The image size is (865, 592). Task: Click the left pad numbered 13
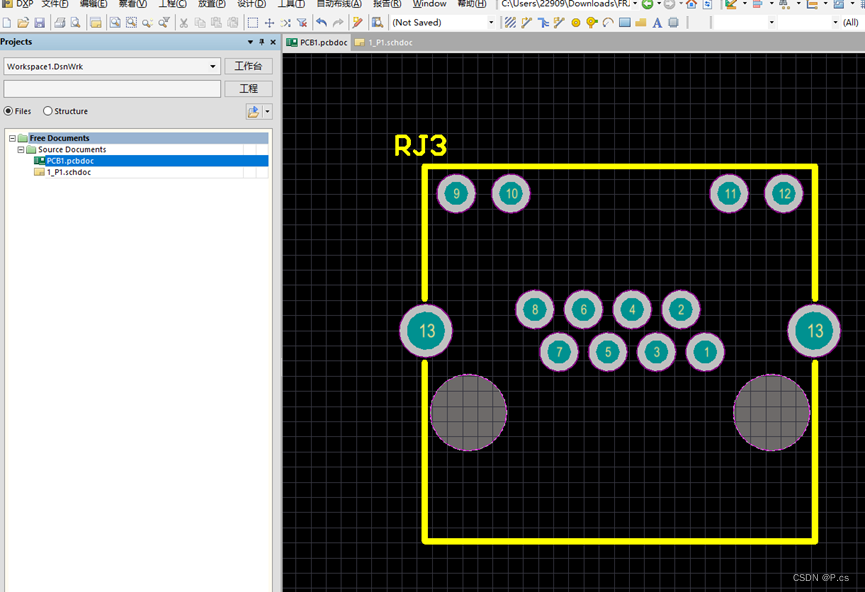click(x=426, y=330)
